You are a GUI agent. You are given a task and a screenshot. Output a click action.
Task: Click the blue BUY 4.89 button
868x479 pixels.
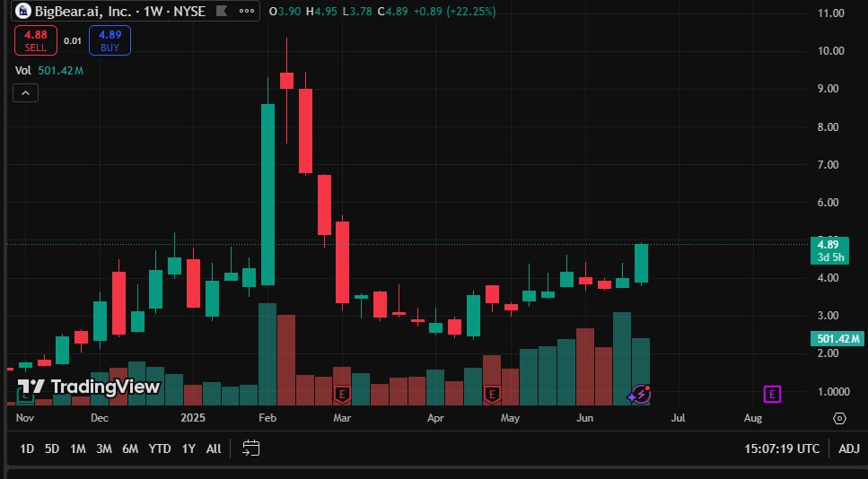click(110, 40)
